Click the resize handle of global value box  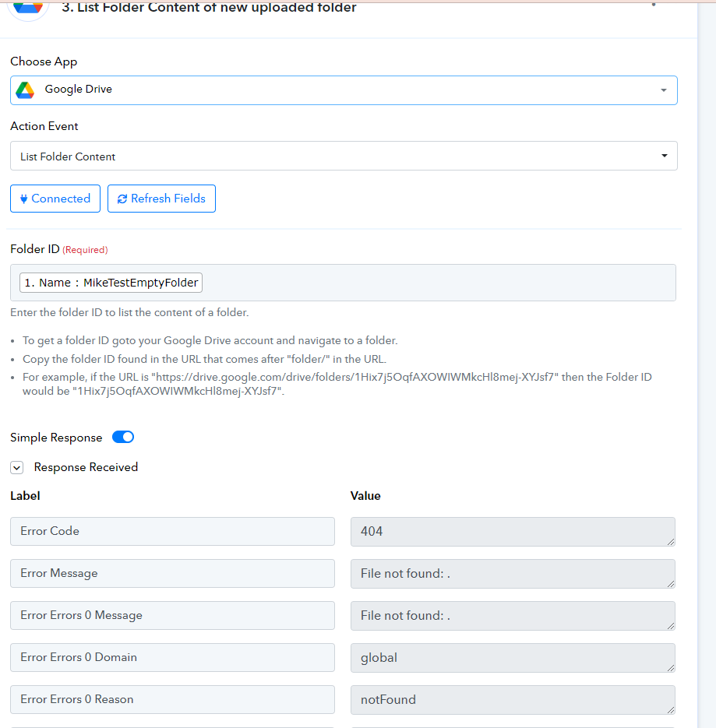[x=671, y=668]
